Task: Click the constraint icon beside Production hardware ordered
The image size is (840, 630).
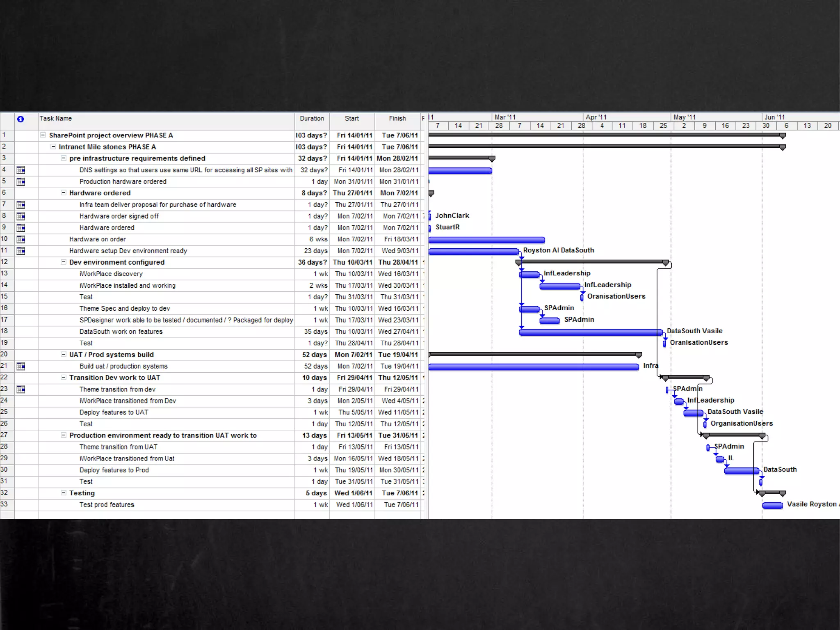Action: click(x=21, y=181)
